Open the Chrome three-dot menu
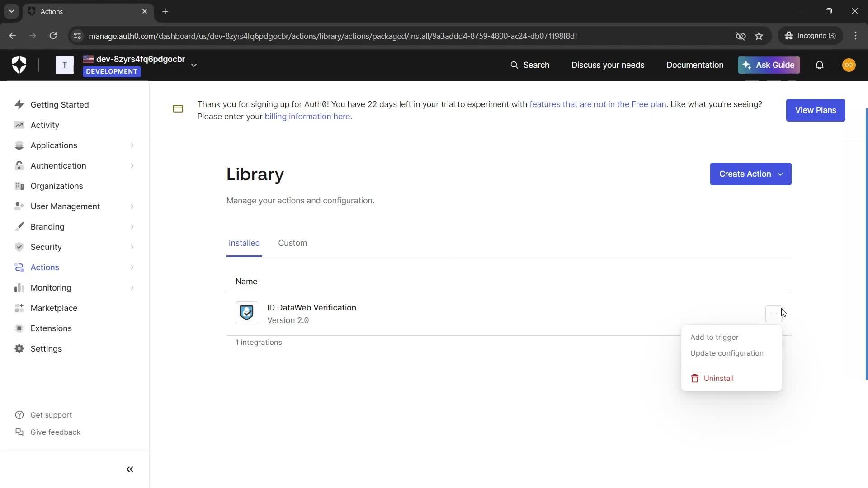Screen dimensions: 868x488 coord(855,36)
